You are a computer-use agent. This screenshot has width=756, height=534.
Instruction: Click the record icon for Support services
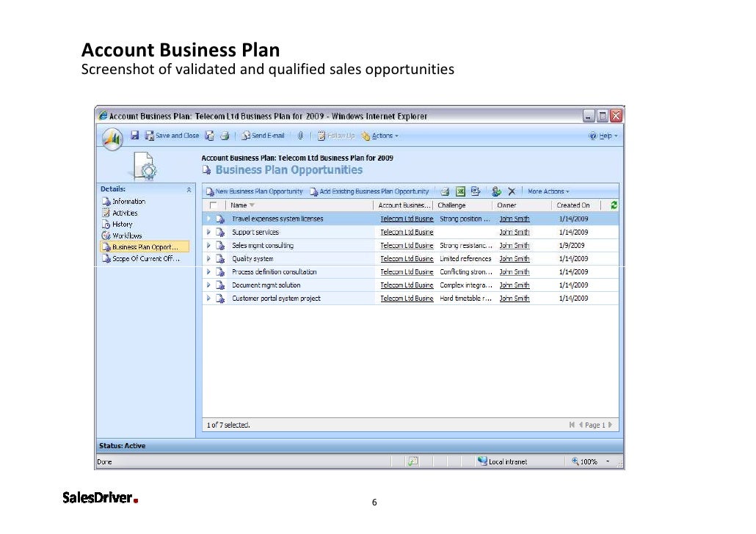[x=220, y=233]
